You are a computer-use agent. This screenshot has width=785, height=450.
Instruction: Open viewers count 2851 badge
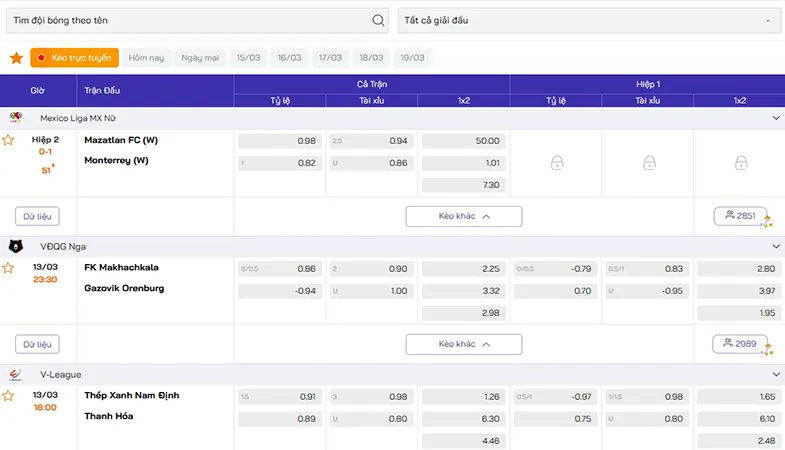[740, 216]
